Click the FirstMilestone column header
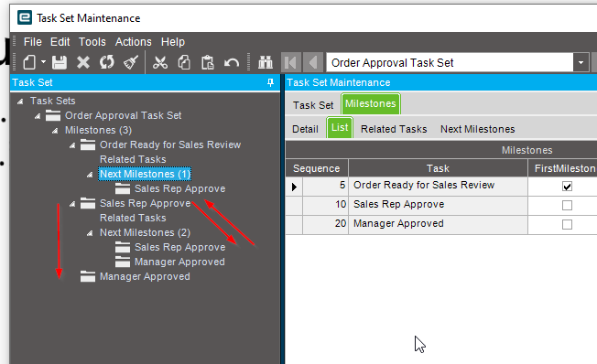597x364 pixels. coord(563,168)
